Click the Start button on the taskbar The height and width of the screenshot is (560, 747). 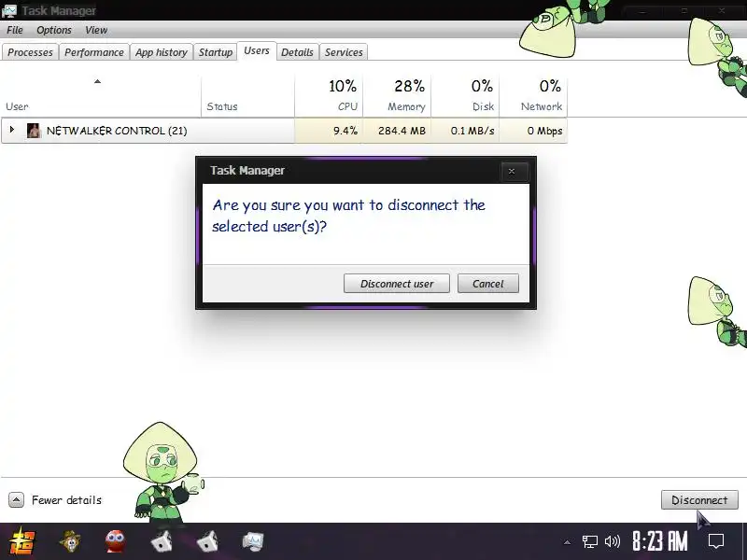pos(22,541)
